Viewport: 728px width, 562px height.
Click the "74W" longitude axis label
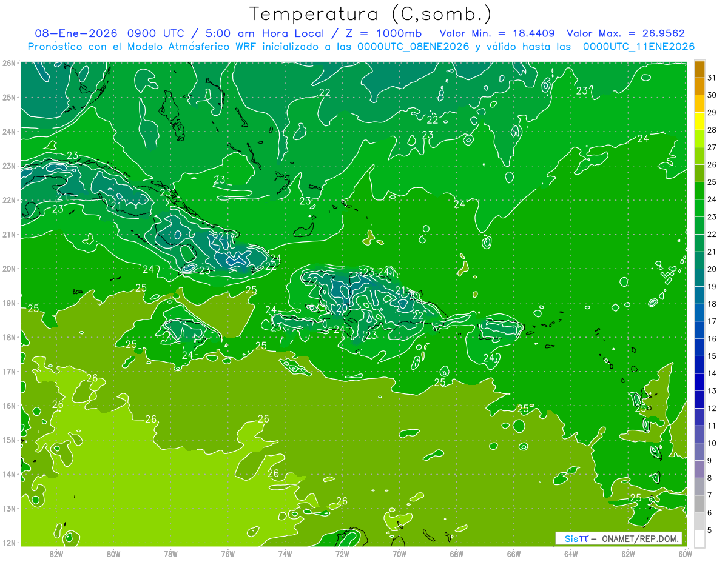pos(285,553)
